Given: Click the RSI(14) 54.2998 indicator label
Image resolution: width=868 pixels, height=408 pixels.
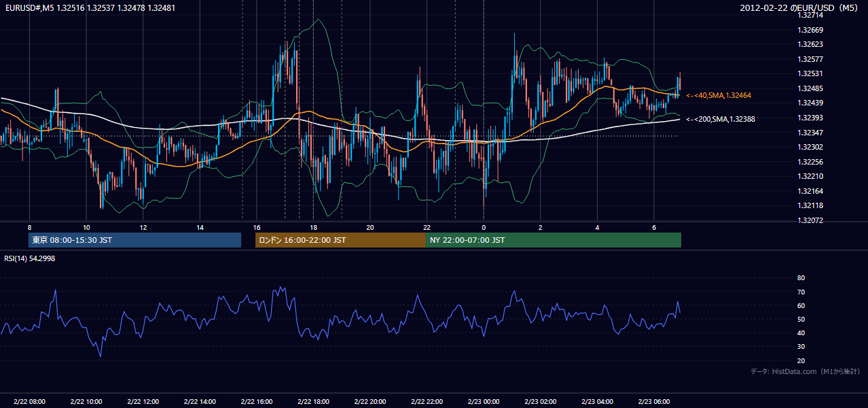Looking at the screenshot, I should (x=30, y=258).
